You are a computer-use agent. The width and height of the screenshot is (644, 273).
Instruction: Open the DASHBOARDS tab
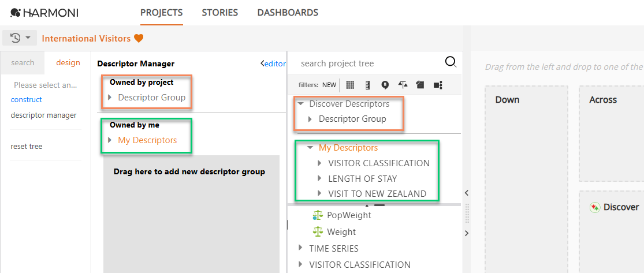[288, 13]
